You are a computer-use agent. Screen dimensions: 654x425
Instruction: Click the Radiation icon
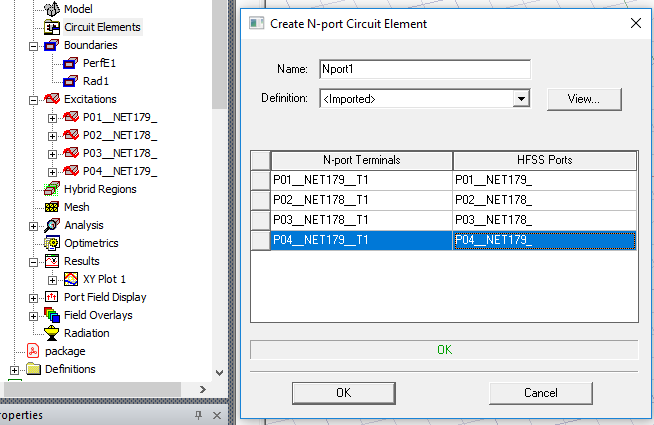point(52,333)
